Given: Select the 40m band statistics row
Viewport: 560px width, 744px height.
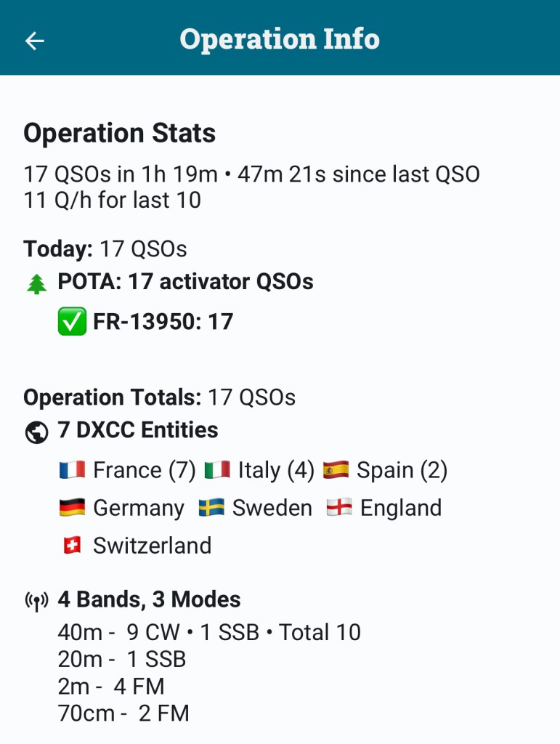Looking at the screenshot, I should [x=209, y=632].
